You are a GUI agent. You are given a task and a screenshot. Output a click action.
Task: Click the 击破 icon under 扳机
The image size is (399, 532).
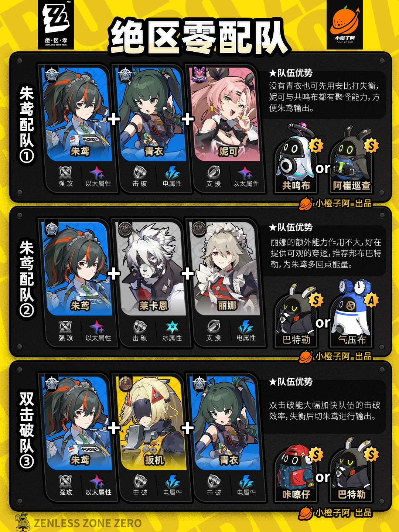tap(140, 481)
